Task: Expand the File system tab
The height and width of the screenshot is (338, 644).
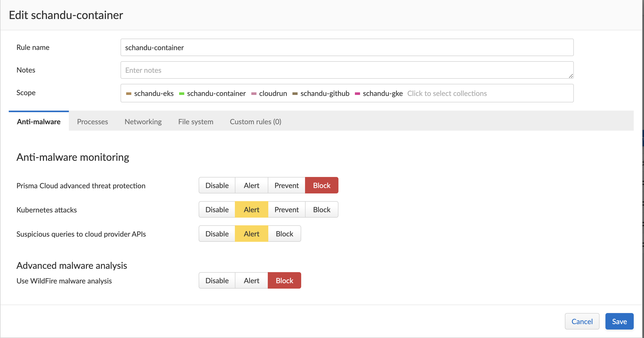Action: click(196, 121)
